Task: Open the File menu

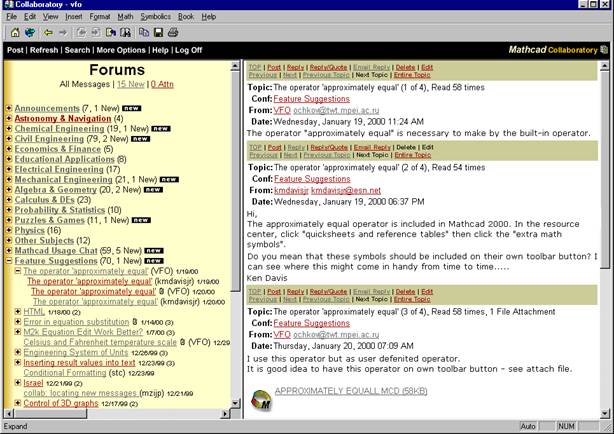Action: (x=12, y=16)
